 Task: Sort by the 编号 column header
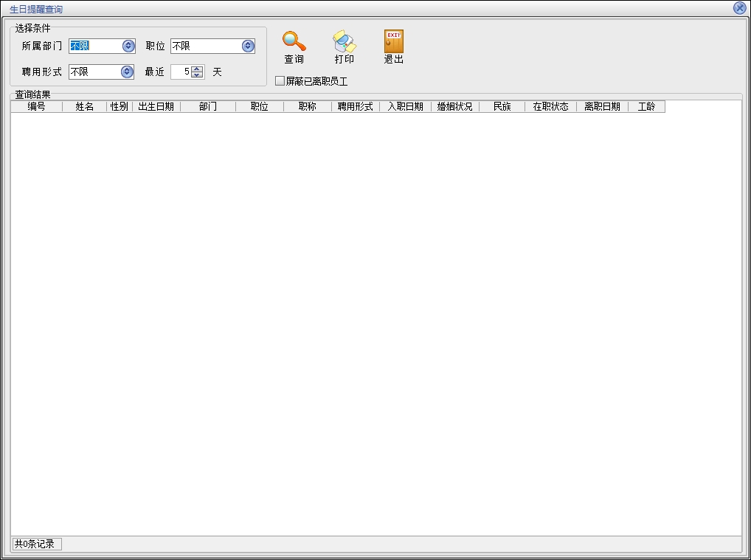coord(36,107)
